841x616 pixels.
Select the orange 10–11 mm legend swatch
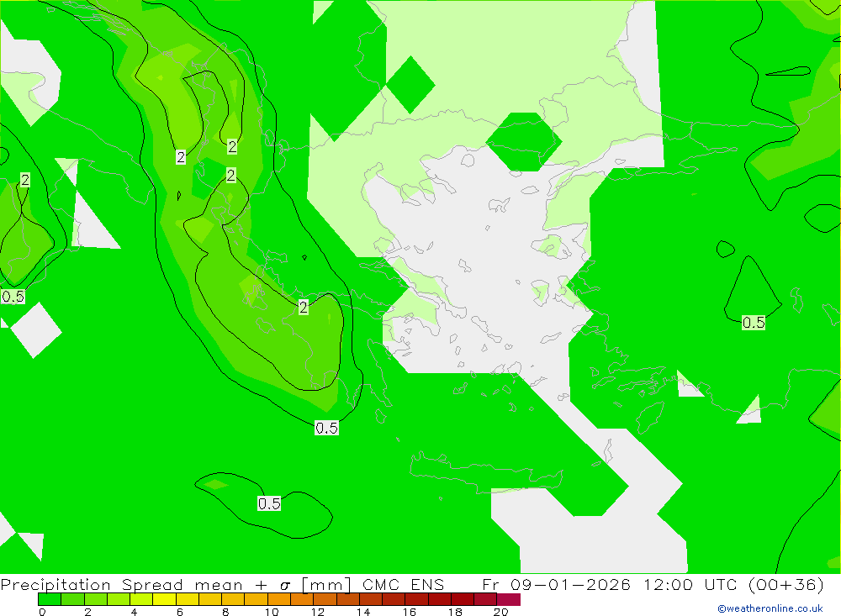click(279, 599)
